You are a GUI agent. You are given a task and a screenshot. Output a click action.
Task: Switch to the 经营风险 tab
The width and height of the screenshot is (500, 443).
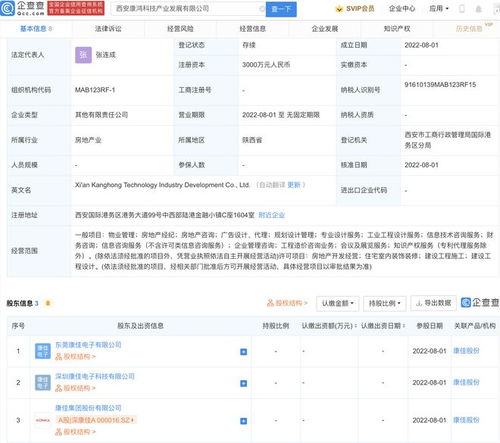180,29
